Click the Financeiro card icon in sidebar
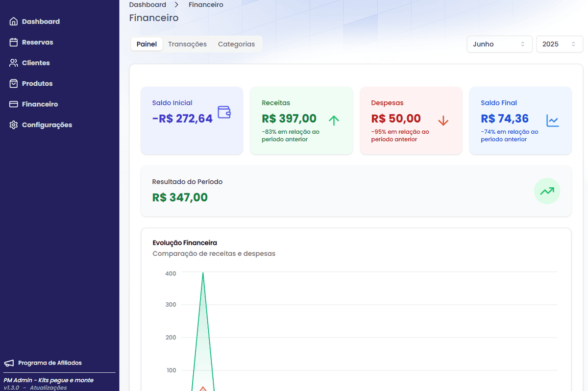 click(x=14, y=104)
